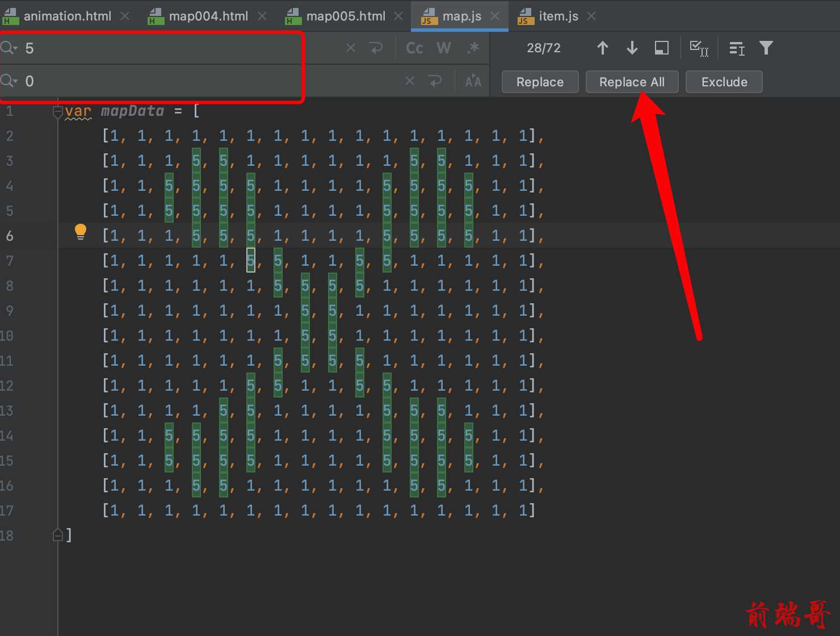Close the map.js tab
Image resolution: width=840 pixels, height=636 pixels.
pyautogui.click(x=495, y=16)
